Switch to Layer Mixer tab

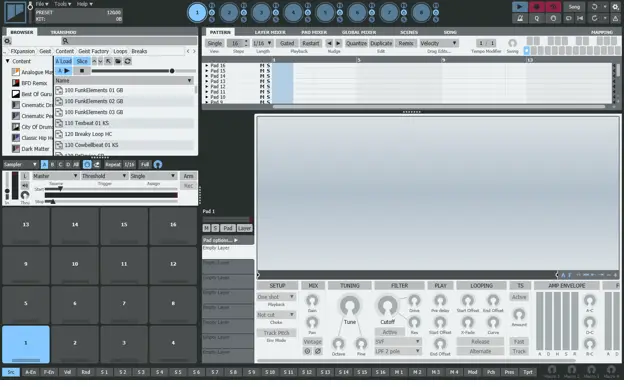pyautogui.click(x=270, y=32)
